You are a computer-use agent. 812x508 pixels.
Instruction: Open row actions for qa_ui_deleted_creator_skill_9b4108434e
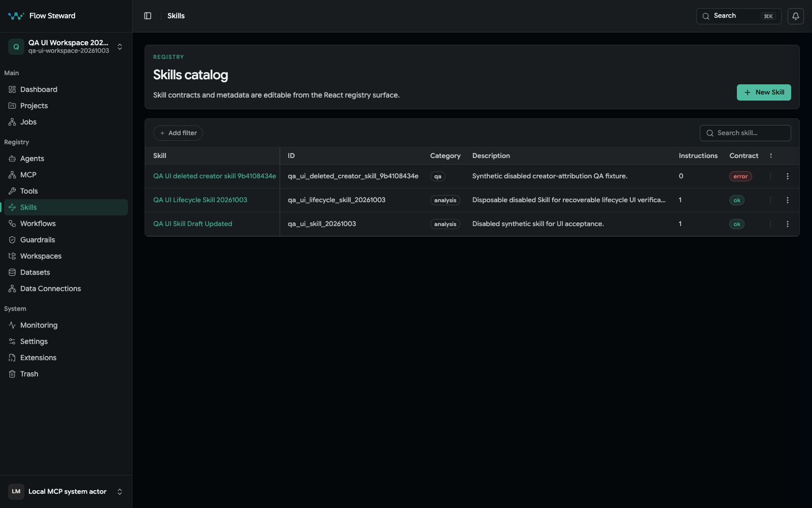(788, 176)
